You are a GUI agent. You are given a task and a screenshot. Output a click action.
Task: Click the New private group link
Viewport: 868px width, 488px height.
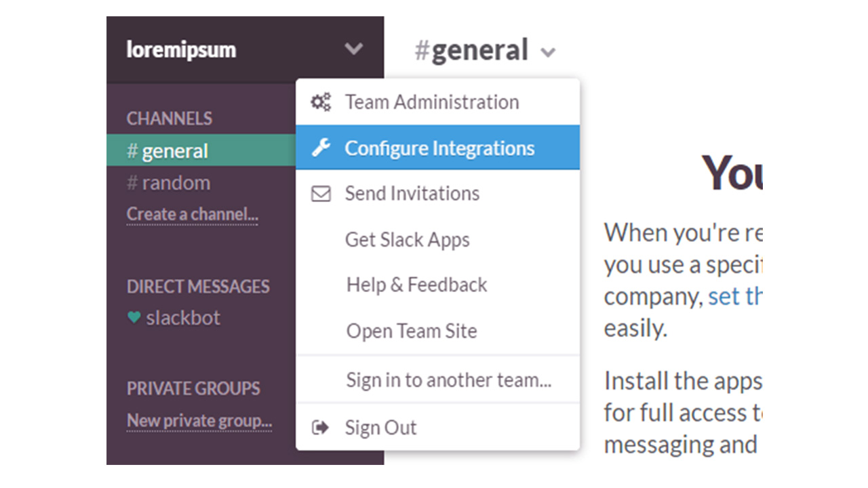(x=199, y=421)
